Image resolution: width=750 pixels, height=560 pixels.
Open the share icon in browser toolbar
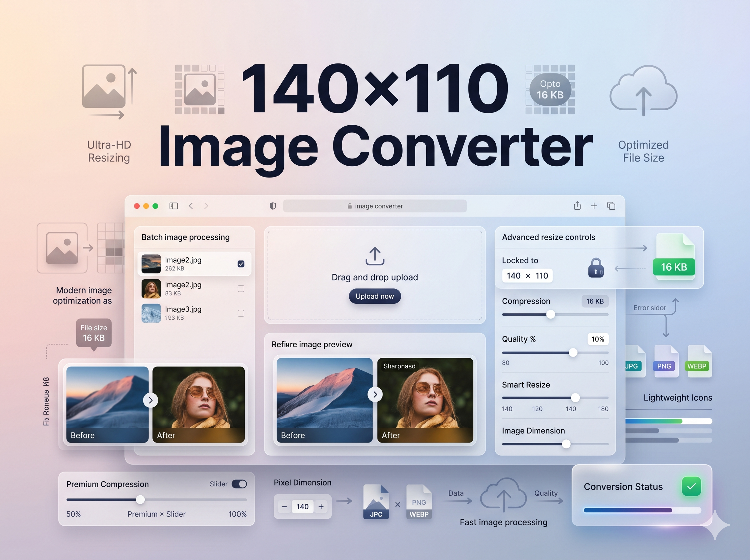pos(577,205)
